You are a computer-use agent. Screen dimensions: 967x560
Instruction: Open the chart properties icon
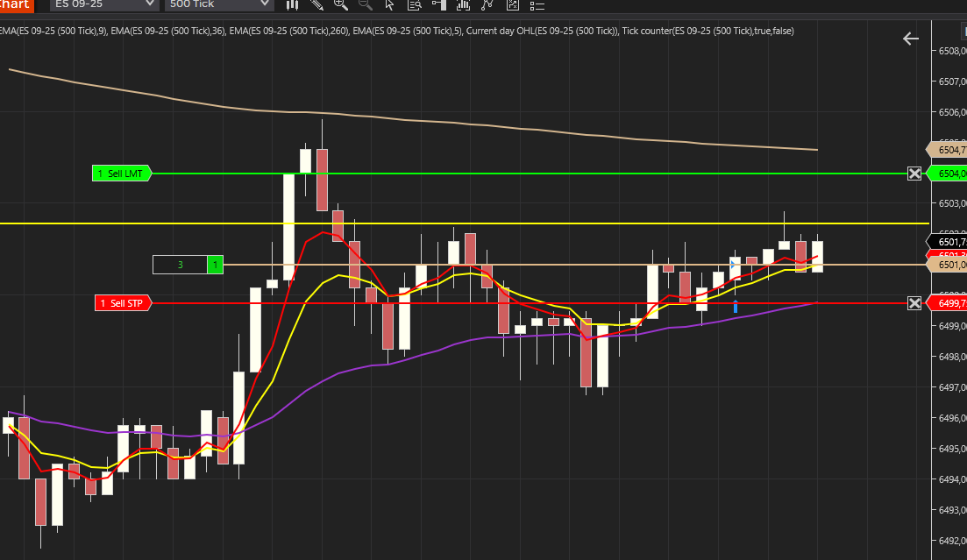[x=513, y=5]
